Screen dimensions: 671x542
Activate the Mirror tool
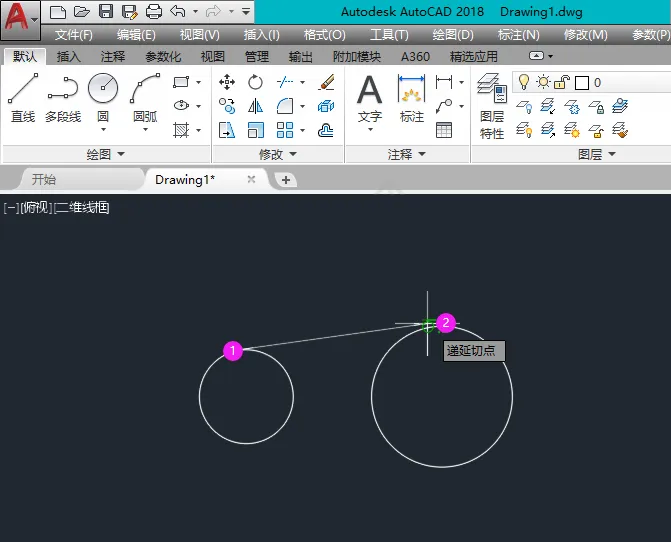point(255,106)
